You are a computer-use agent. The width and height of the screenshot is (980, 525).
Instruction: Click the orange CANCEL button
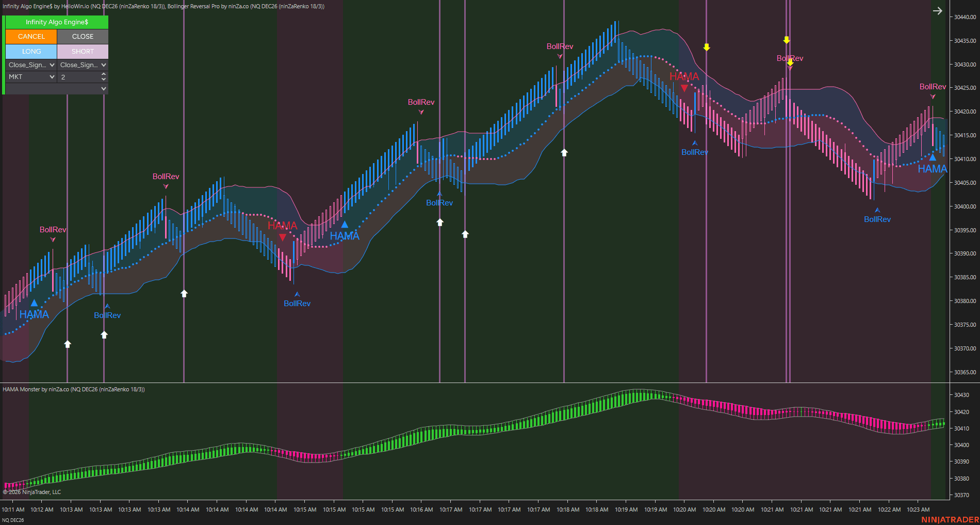(31, 37)
